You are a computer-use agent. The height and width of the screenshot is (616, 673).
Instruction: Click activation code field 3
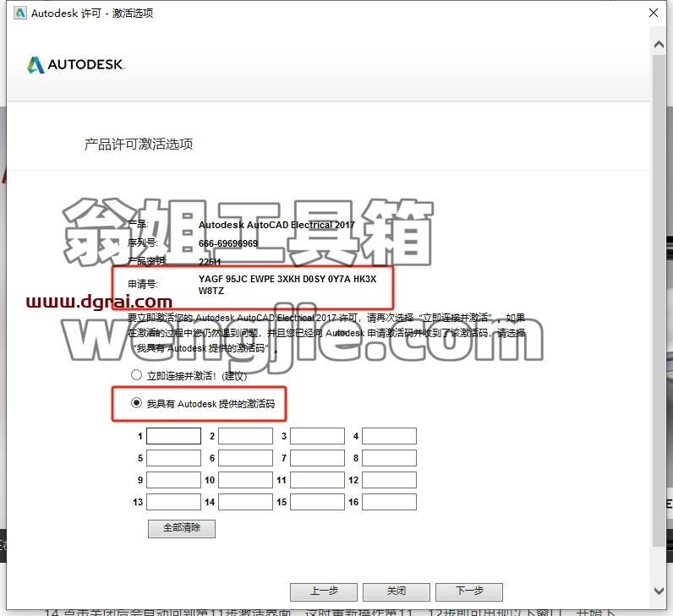pos(317,436)
